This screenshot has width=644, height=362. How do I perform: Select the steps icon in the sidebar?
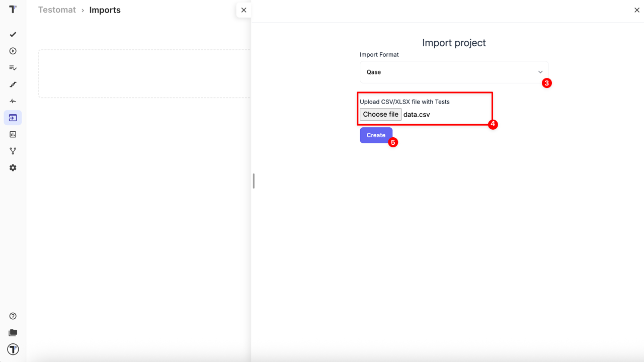point(13,84)
